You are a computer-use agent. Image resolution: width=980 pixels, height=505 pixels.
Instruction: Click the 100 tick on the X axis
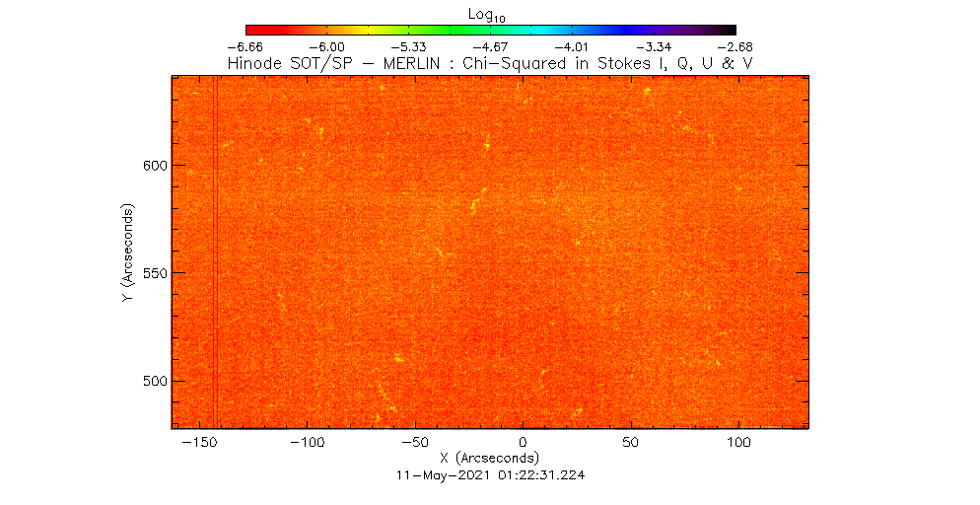click(736, 443)
